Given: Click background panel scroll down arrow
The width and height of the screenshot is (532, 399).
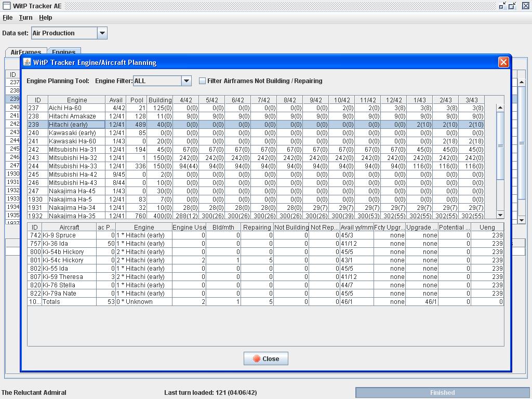Looking at the screenshot, I should (521, 220).
